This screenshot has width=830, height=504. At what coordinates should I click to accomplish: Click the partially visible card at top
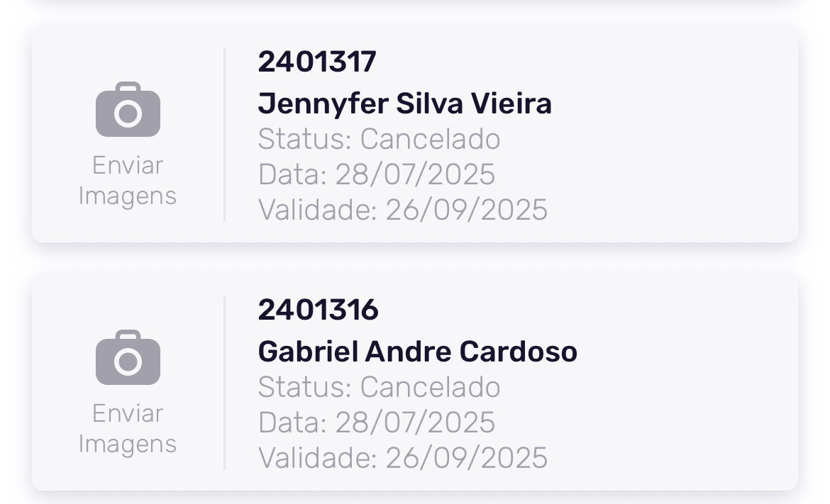click(x=415, y=3)
